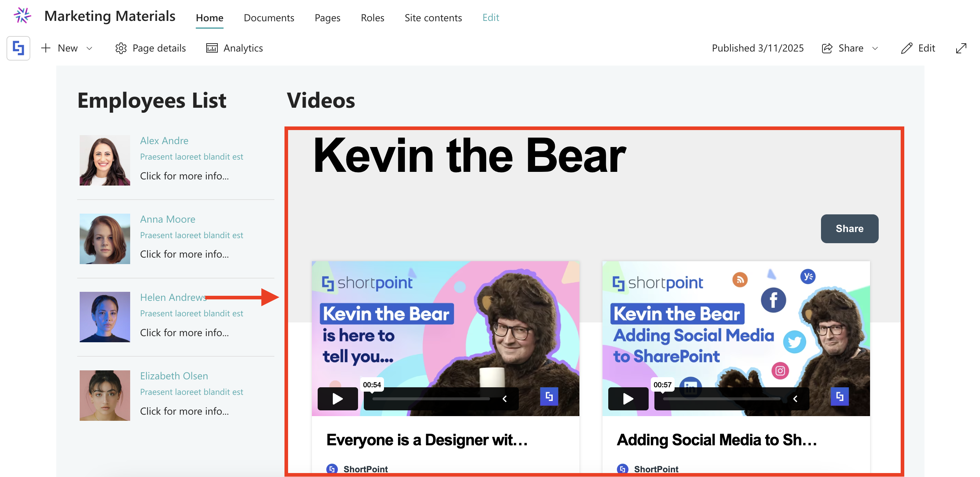The height and width of the screenshot is (477, 980).
Task: Expand the New dropdown chevron
Action: 89,48
